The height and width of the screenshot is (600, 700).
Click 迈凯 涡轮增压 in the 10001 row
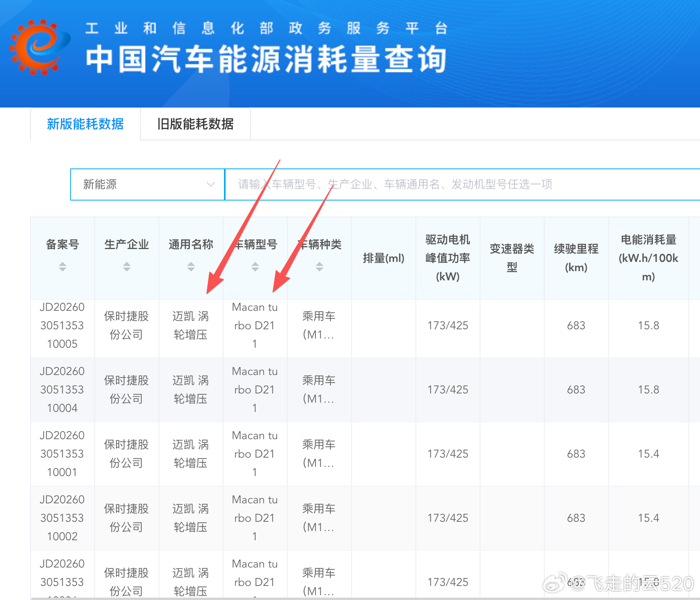[x=191, y=454]
